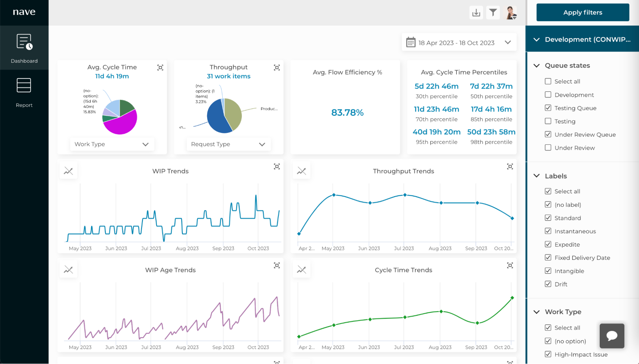Image resolution: width=639 pixels, height=364 pixels.
Task: Open the Request Type dropdown
Action: (x=228, y=144)
